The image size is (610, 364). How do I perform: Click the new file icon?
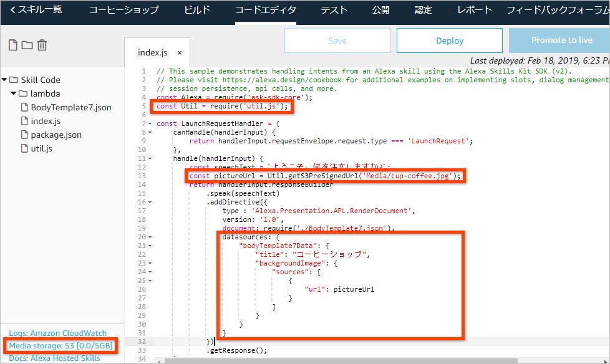[13, 45]
